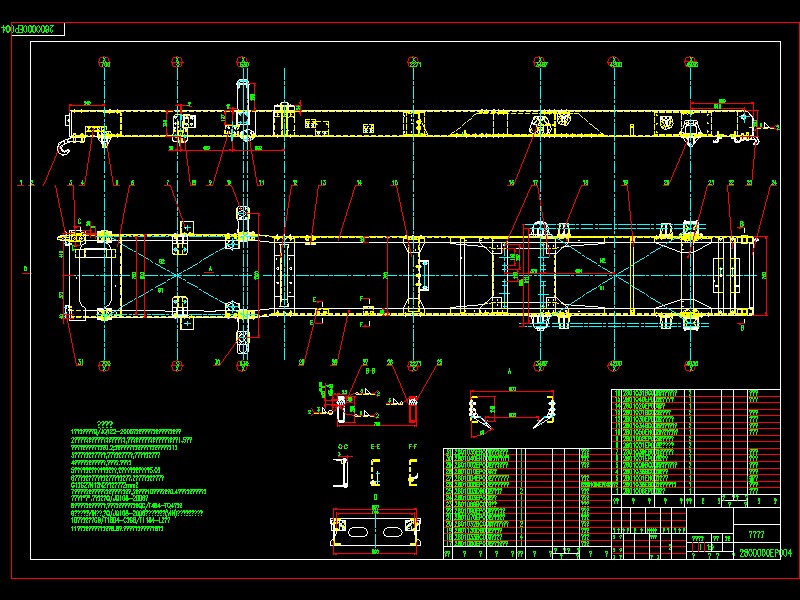
Task: Click the datum arrow label A in the plan view center
Action: pos(210,269)
